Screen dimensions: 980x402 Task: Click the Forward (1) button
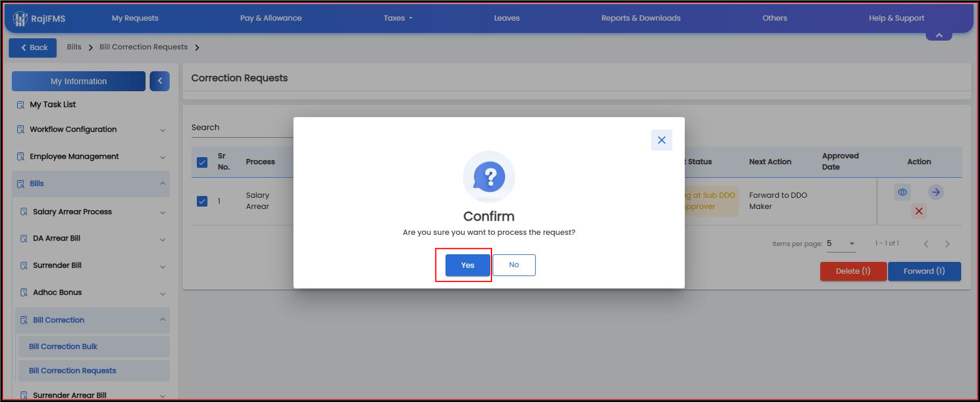click(924, 271)
